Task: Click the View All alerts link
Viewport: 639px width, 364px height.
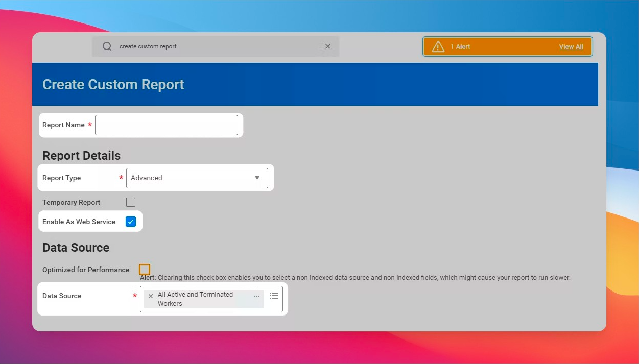Action: click(571, 46)
